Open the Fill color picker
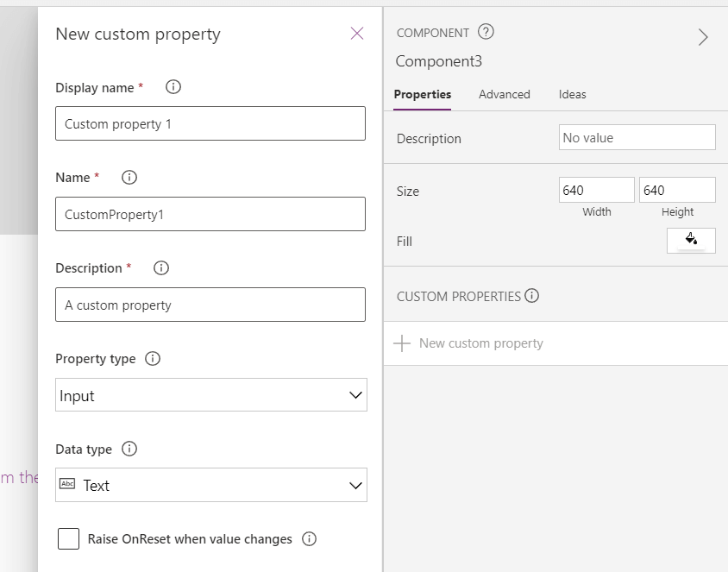Screen dimensions: 728x572 click(x=691, y=241)
